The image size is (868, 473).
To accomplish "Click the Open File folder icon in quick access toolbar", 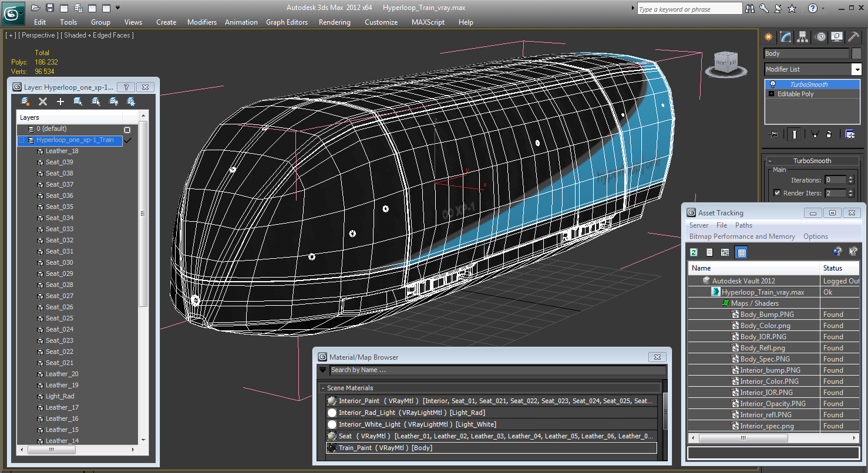I will coord(36,8).
